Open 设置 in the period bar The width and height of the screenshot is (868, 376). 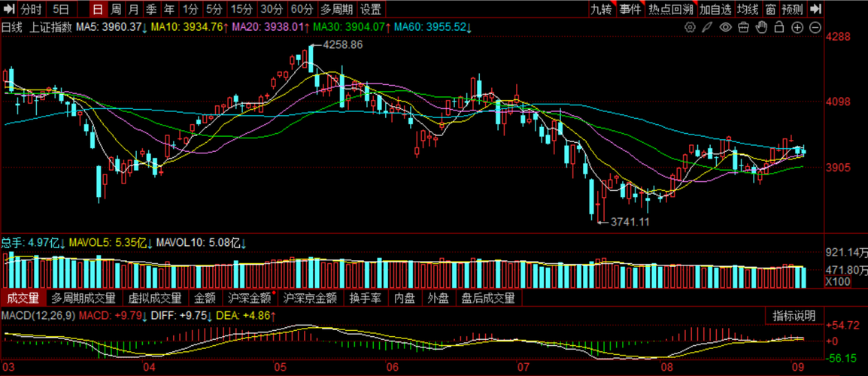coord(371,9)
